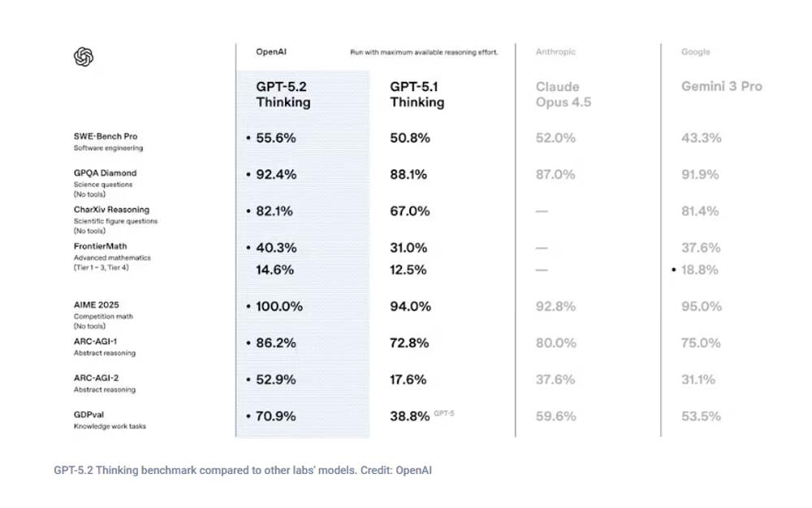Click the FrontierMath row label
This screenshot has height=508, width=812.
click(x=101, y=246)
